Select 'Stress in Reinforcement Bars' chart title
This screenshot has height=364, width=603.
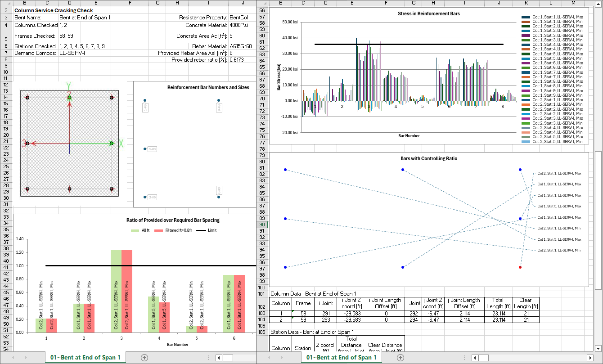(428, 13)
